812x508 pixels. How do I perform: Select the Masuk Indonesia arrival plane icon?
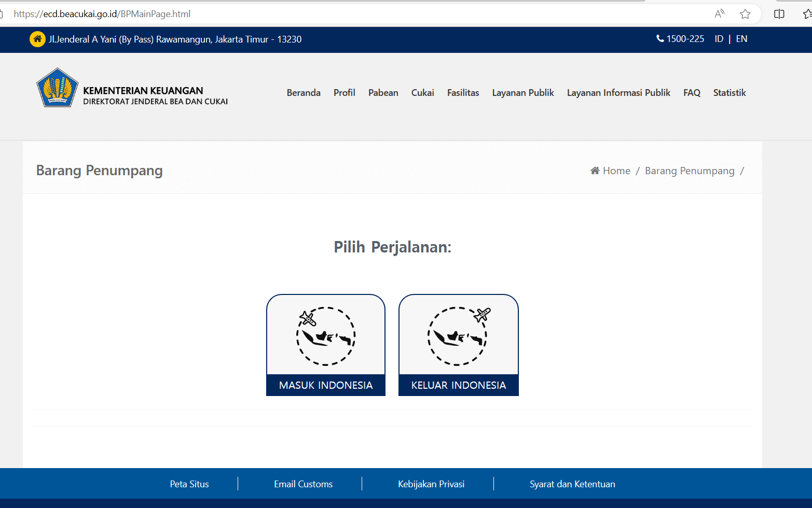click(x=326, y=336)
